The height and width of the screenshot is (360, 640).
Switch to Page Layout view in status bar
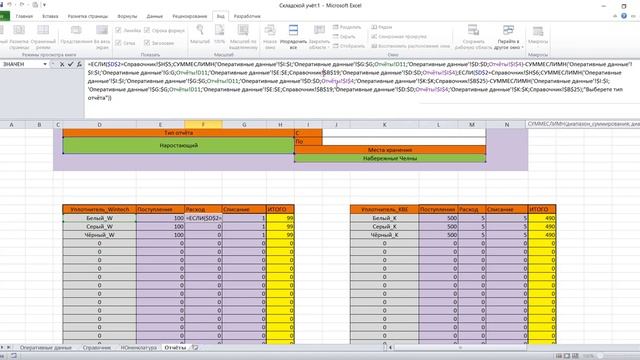click(567, 356)
